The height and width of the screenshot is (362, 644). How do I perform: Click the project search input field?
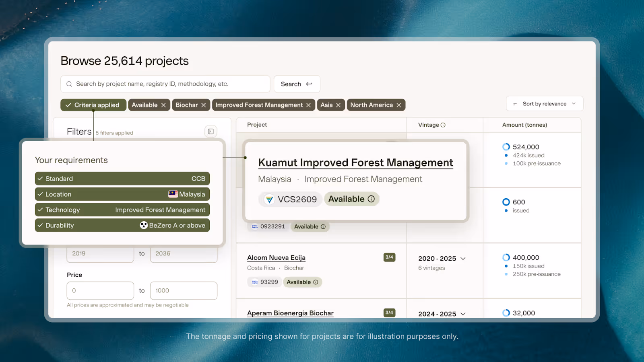(x=165, y=84)
